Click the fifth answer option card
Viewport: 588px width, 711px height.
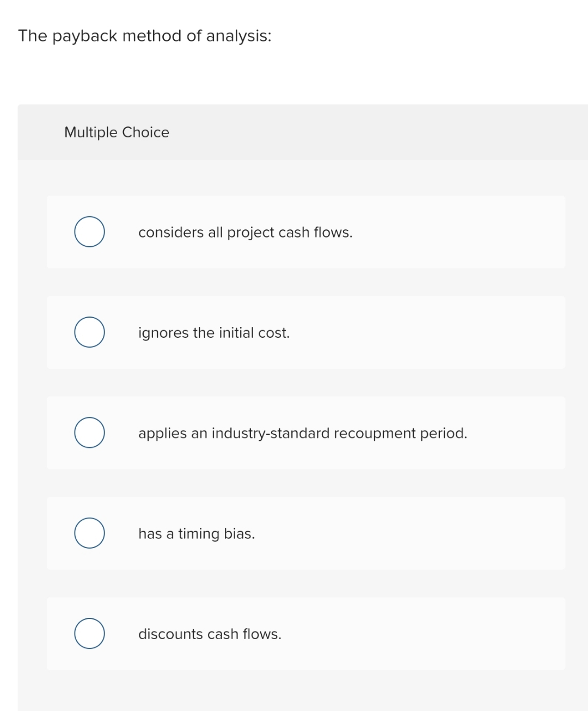tap(305, 633)
